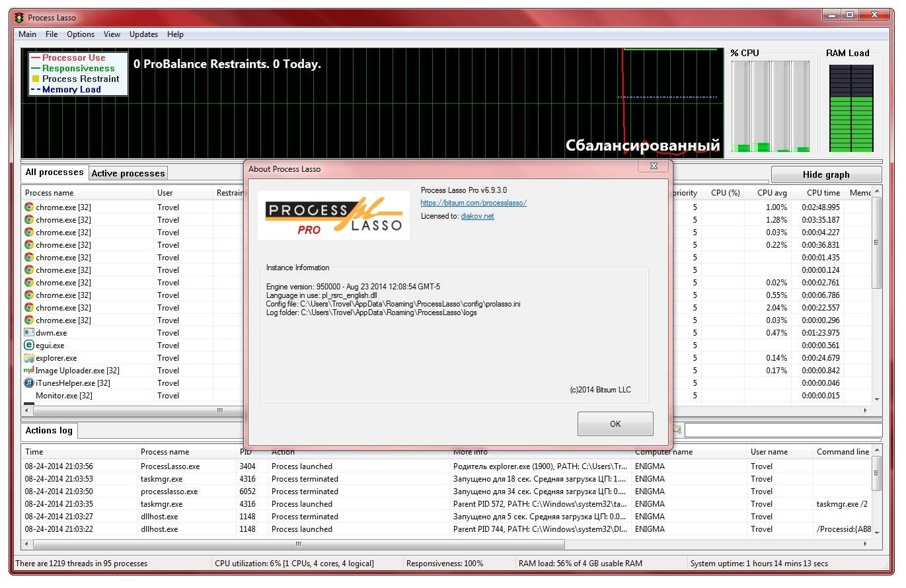
Task: Click the search icon beside the log filter
Action: click(677, 430)
